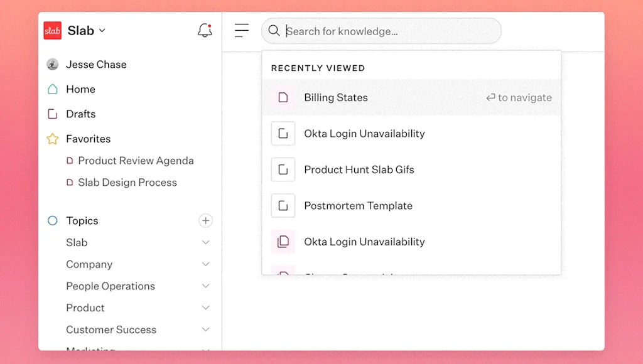Image resolution: width=643 pixels, height=364 pixels.
Task: Open Product Hunt Slab Gifs result
Action: coord(359,170)
